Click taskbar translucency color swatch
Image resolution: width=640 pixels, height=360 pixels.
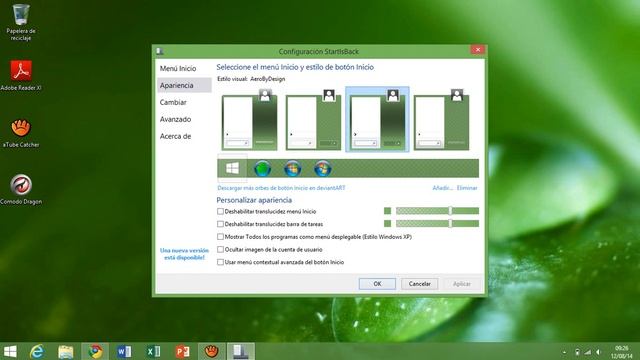387,224
